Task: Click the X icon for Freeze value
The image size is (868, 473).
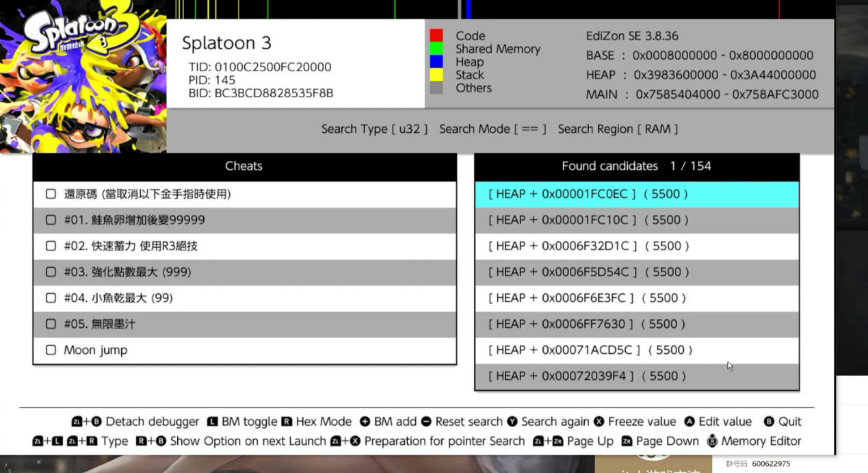Action: [x=599, y=422]
